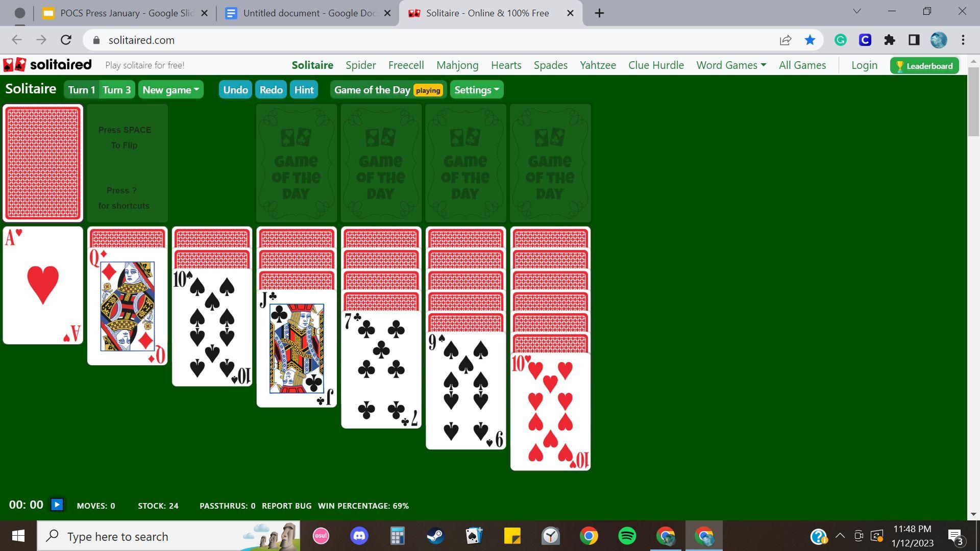Open Spotify from the taskbar
980x551 pixels.
627,536
